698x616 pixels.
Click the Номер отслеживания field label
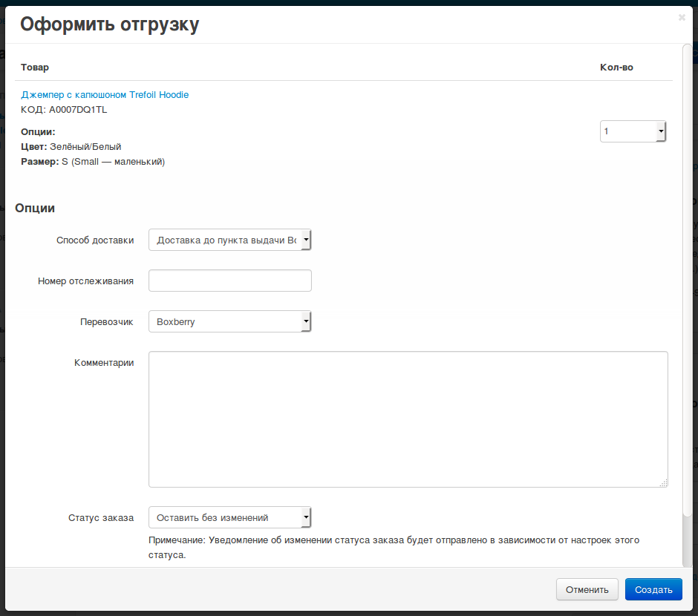coord(85,281)
